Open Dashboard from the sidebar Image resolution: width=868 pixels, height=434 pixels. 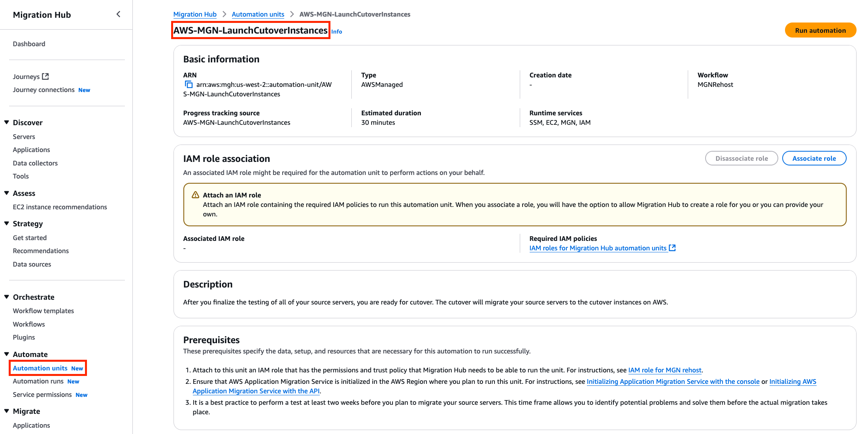[x=29, y=43]
